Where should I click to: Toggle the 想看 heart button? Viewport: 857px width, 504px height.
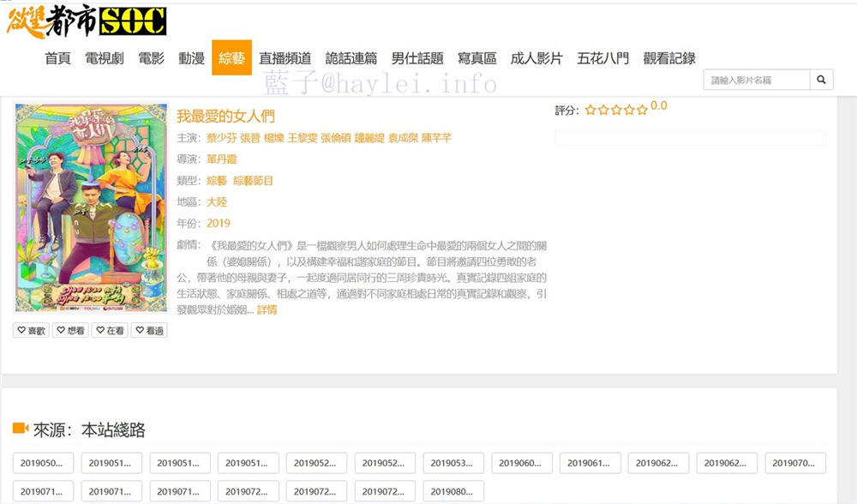coord(70,330)
